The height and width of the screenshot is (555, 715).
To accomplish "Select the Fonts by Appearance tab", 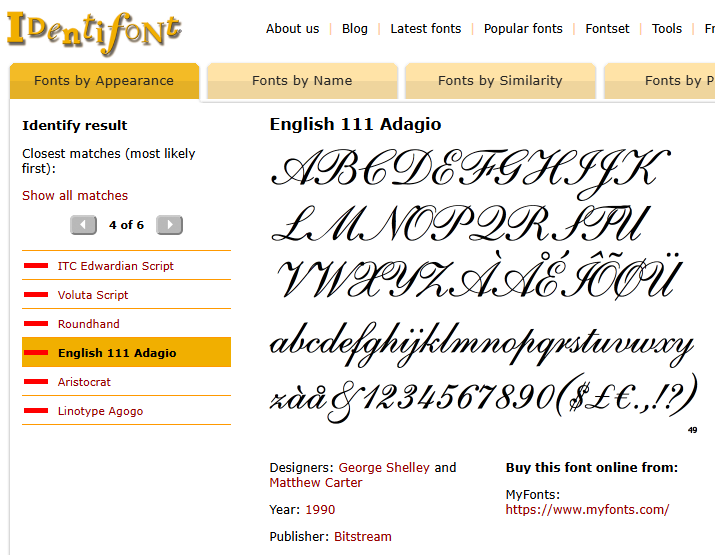I will (x=104, y=81).
